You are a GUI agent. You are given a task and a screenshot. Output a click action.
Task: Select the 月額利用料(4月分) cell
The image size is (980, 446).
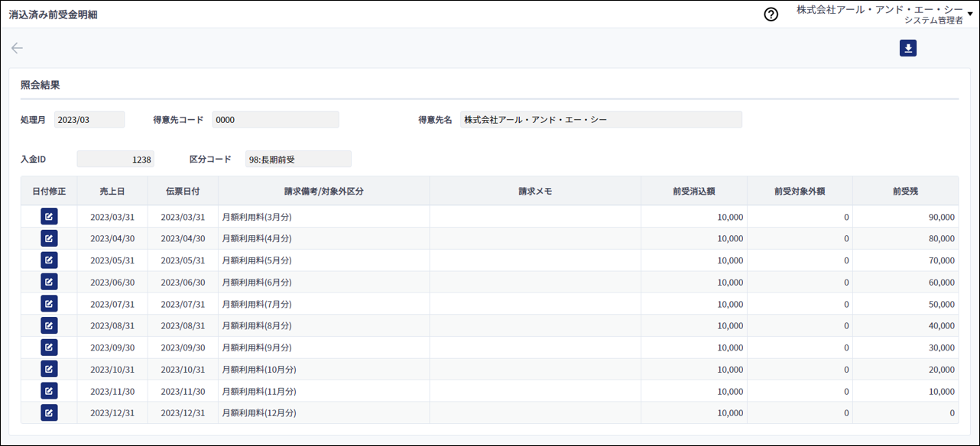[324, 238]
